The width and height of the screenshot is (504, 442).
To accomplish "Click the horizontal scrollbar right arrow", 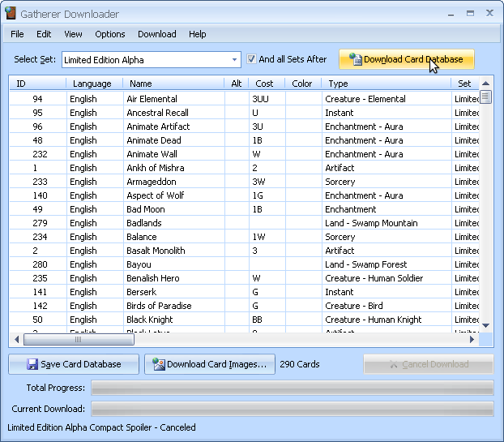I will (x=472, y=339).
